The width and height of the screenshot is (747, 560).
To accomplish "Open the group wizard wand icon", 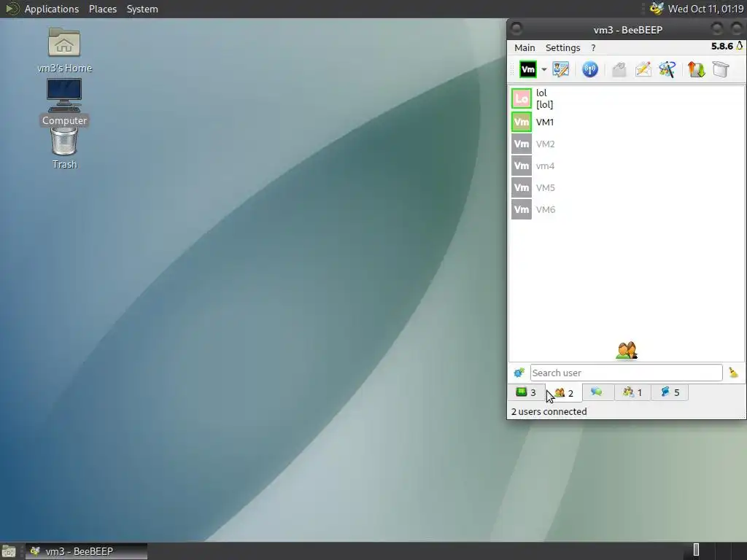I will 667,69.
